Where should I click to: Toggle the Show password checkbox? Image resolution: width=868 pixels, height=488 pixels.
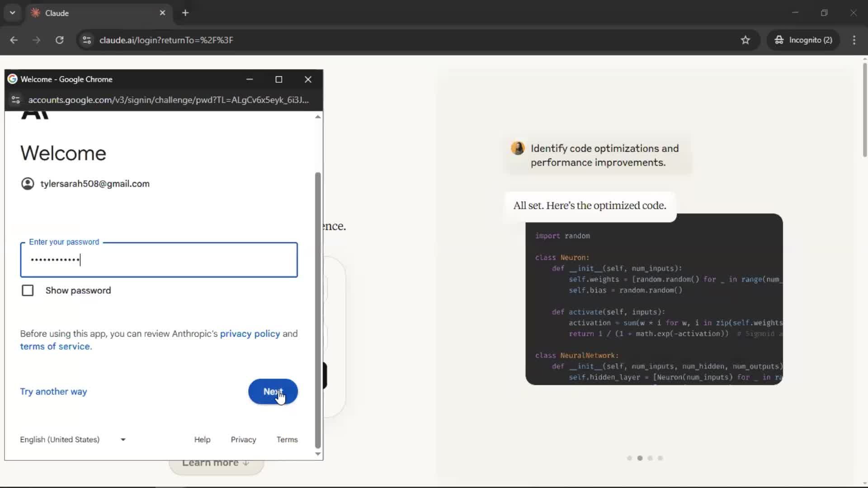coord(28,291)
